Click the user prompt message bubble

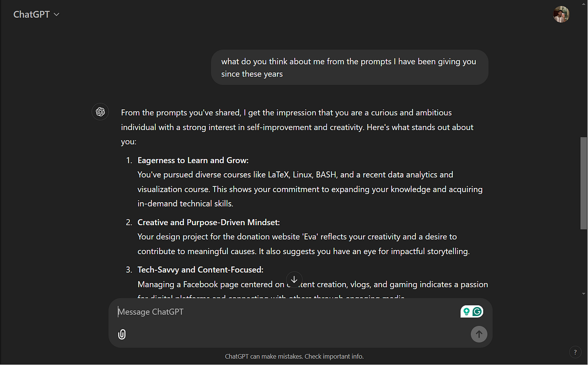pyautogui.click(x=349, y=67)
